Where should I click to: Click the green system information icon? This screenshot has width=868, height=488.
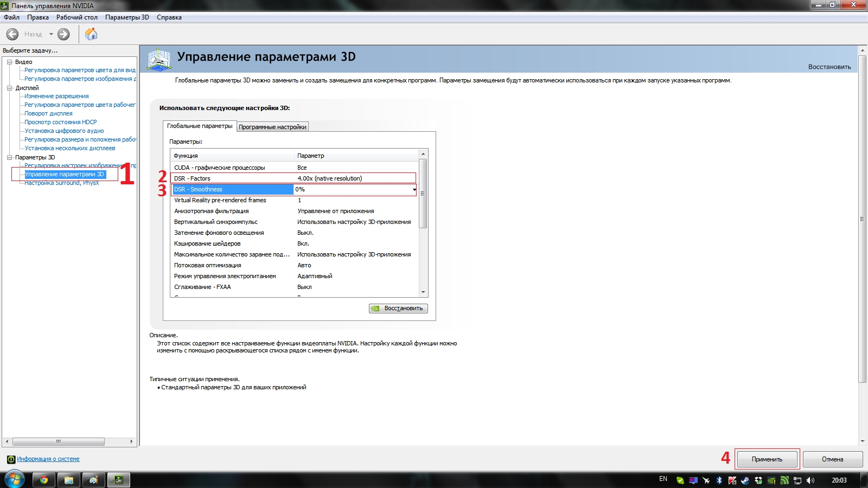11,459
